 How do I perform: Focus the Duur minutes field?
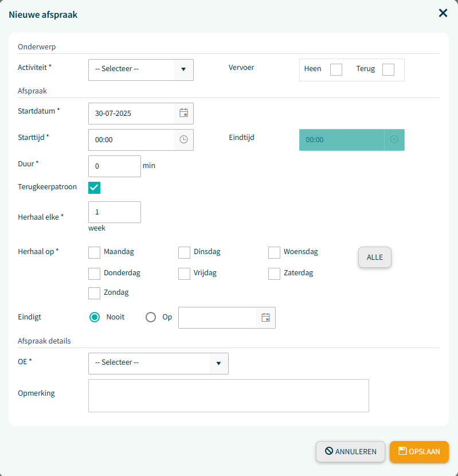(115, 166)
